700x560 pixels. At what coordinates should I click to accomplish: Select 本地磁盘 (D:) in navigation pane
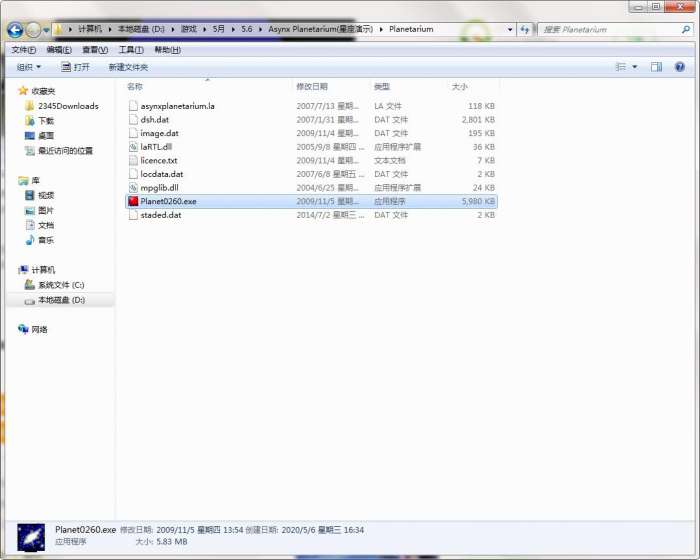click(x=60, y=300)
